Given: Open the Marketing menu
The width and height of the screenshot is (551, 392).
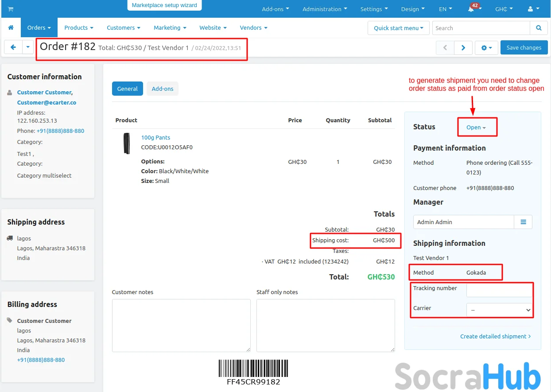Looking at the screenshot, I should coord(170,27).
